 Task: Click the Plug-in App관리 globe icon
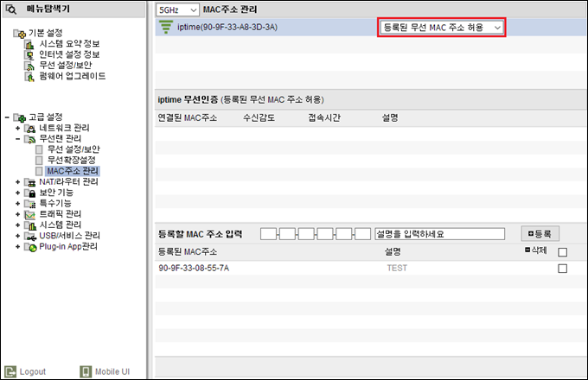click(30, 247)
